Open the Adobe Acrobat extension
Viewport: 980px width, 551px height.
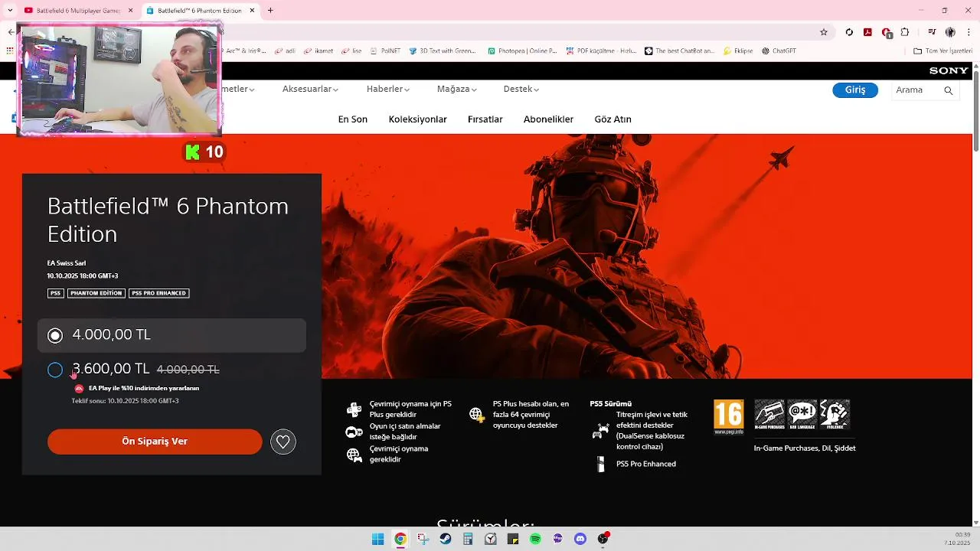click(867, 32)
